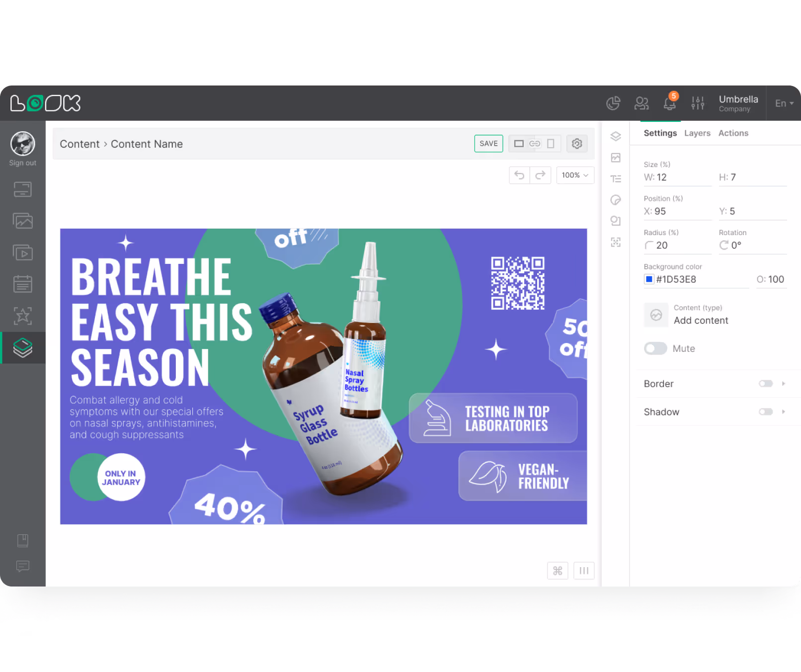Enable the Mute switch
The height and width of the screenshot is (672, 801).
point(655,348)
